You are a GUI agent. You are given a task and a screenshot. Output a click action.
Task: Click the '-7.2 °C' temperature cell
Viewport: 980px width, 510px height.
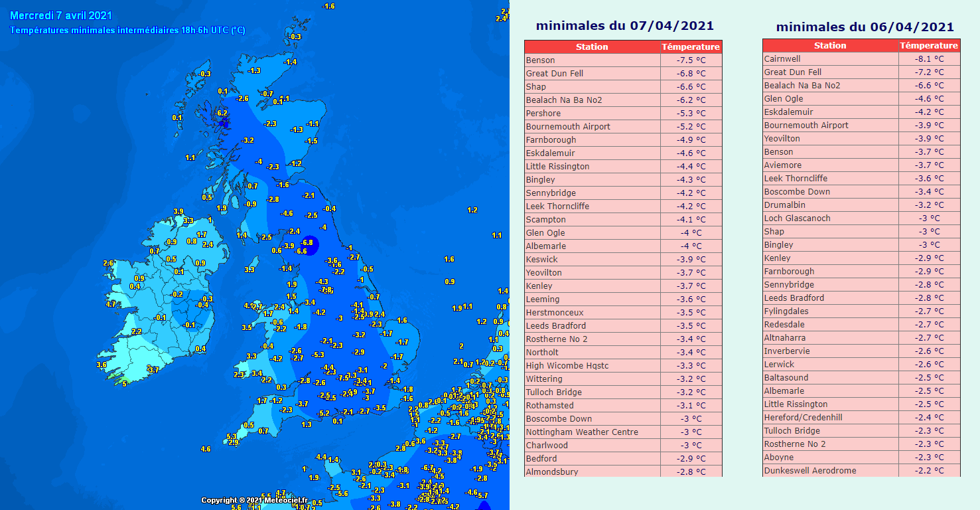pyautogui.click(x=929, y=72)
